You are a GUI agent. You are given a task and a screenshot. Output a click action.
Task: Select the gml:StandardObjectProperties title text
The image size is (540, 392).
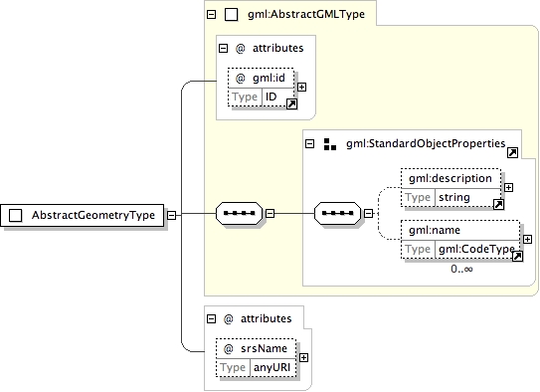tap(426, 143)
